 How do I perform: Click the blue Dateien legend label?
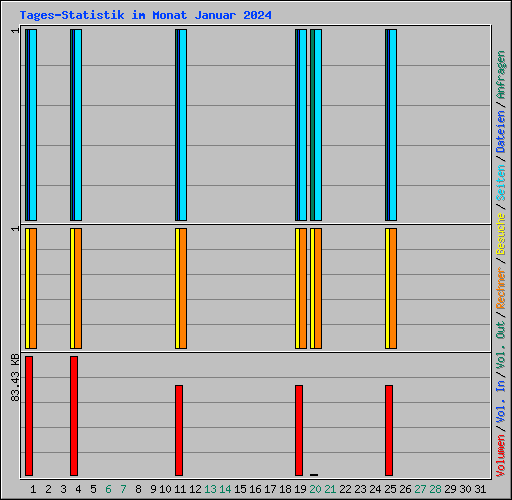501,131
